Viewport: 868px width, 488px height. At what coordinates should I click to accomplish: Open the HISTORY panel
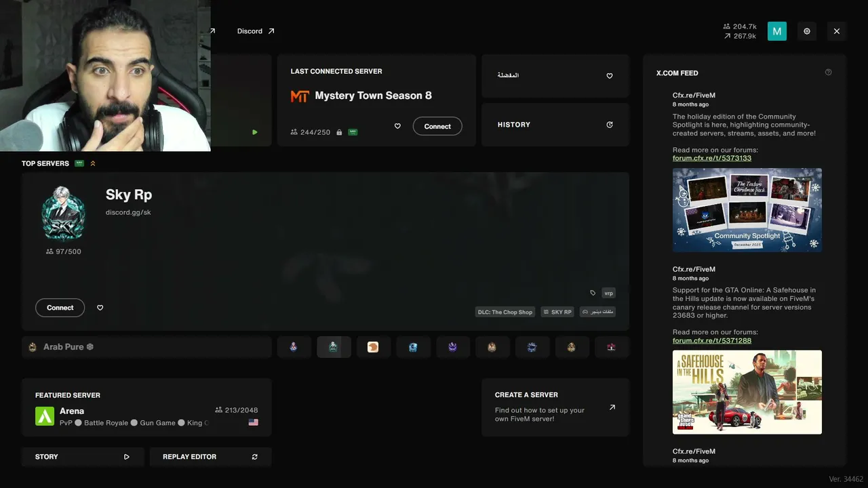555,125
